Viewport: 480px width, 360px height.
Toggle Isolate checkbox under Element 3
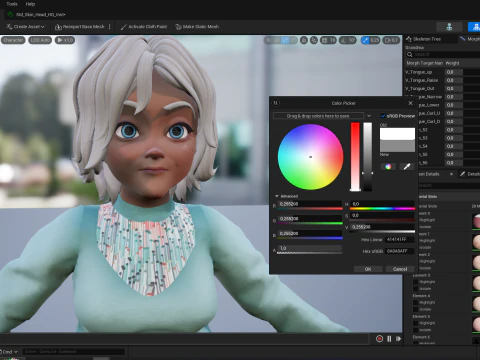[415, 289]
